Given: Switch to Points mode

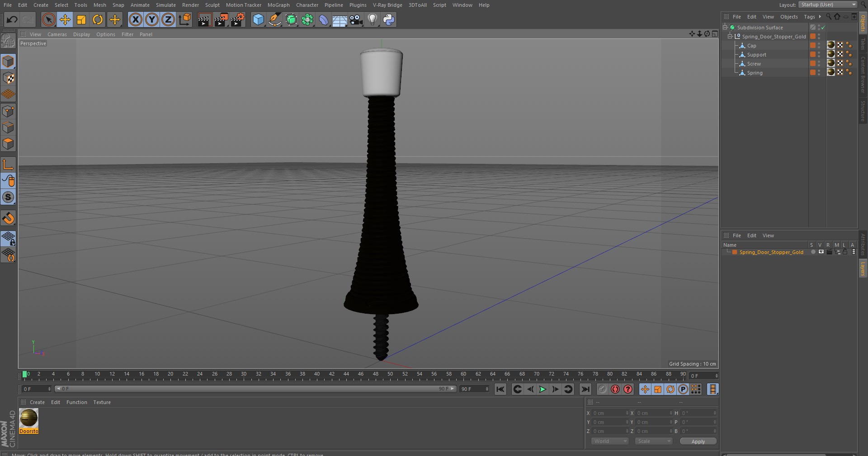Looking at the screenshot, I should (8, 111).
